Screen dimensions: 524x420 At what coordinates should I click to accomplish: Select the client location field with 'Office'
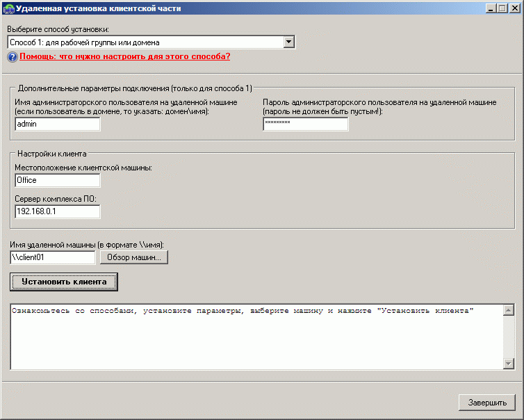pyautogui.click(x=57, y=180)
